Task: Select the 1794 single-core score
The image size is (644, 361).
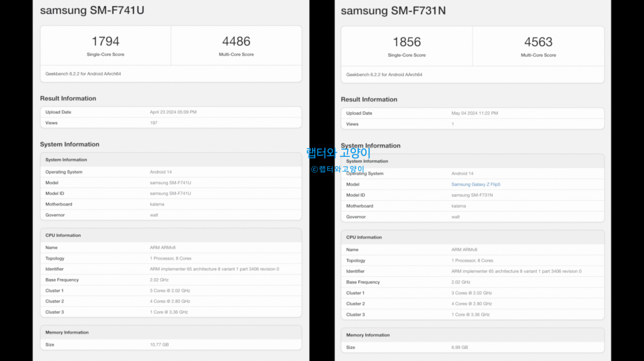Action: coord(105,41)
